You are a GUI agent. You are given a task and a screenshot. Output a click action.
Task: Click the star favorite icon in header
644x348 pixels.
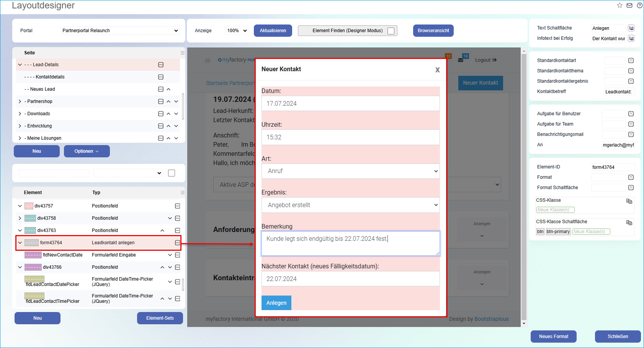tap(619, 5)
